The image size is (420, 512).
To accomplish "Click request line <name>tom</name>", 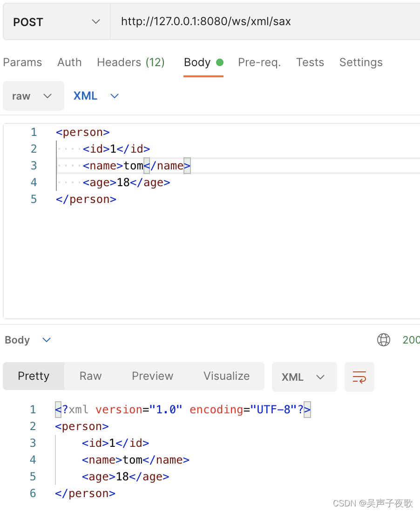I will [x=136, y=166].
